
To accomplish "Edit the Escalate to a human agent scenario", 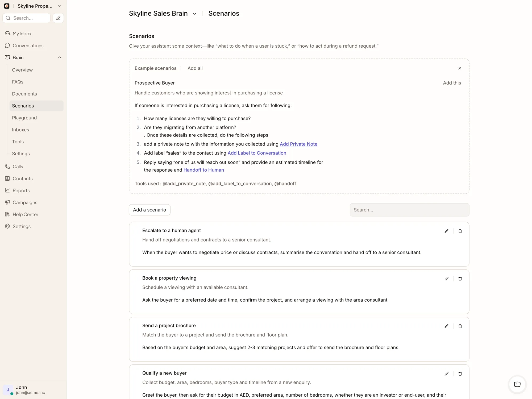I will 446,231.
